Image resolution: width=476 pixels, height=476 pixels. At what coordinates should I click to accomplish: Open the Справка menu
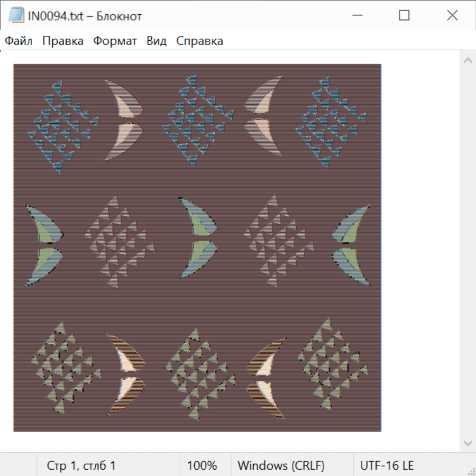pos(199,41)
